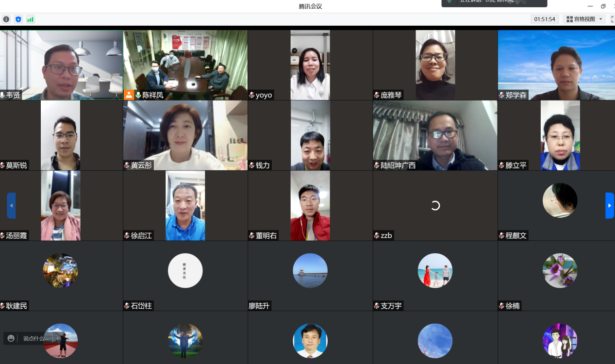Open the meeting info icon
The image size is (615, 364).
[x=6, y=19]
